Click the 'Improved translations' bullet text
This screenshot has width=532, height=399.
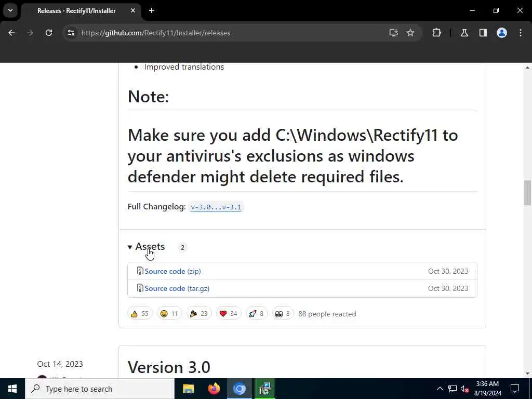(184, 67)
